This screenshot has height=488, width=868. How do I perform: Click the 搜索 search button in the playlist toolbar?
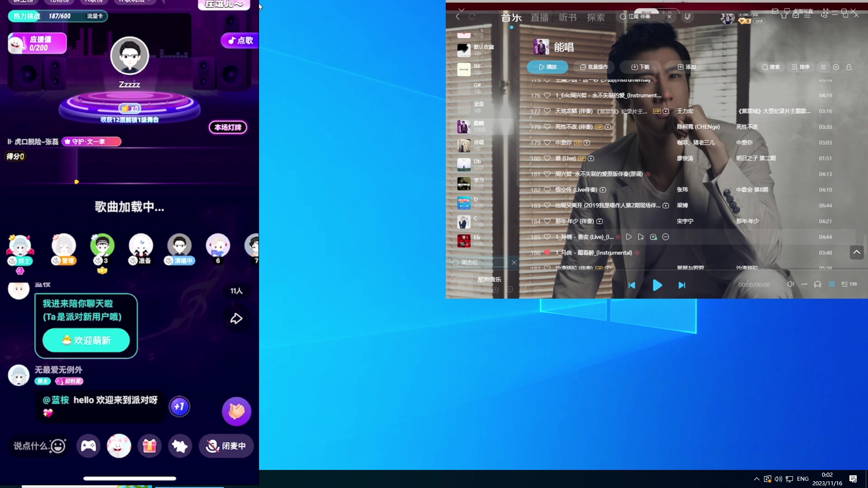771,67
